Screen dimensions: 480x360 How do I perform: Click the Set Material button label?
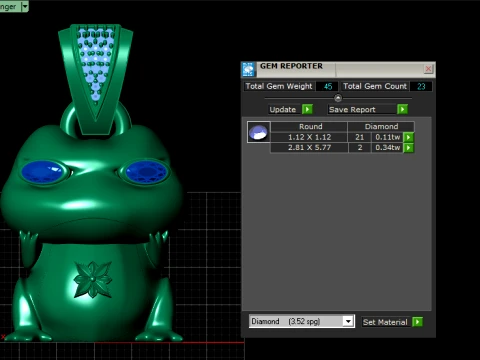385,322
